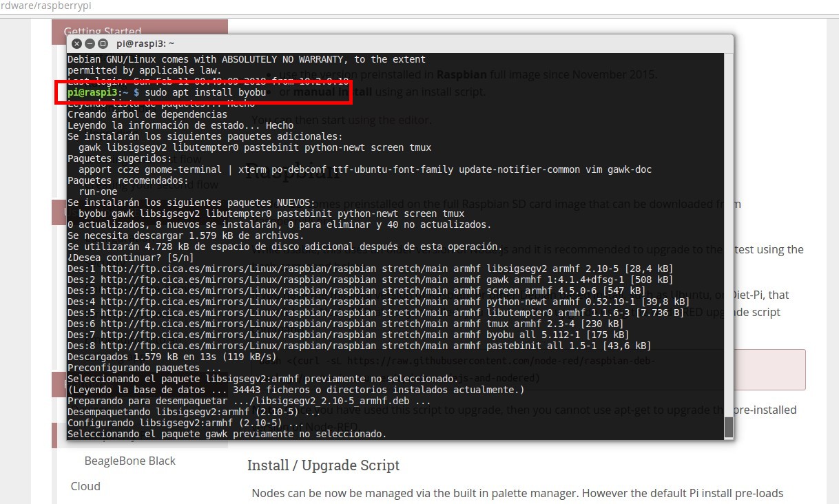Close the pi@raspi3 terminal window

tap(77, 43)
